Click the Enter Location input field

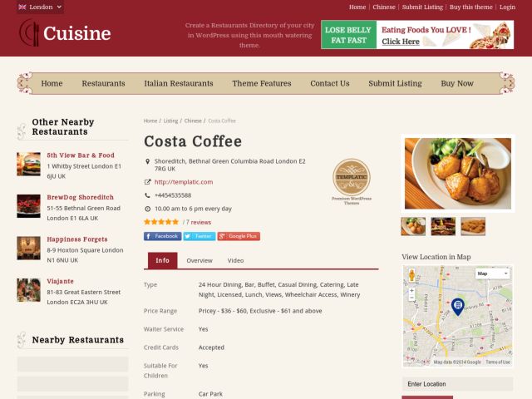point(458,384)
